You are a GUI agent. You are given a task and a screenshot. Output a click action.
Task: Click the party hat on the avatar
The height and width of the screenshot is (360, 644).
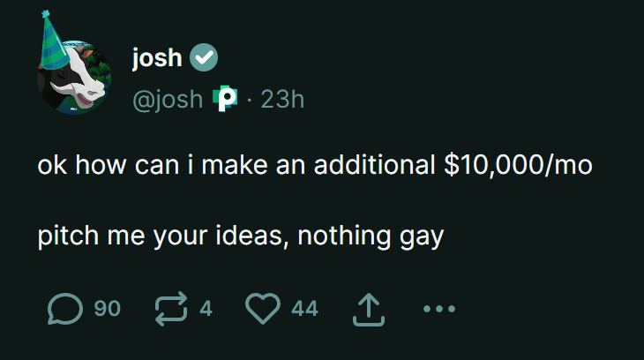point(55,40)
